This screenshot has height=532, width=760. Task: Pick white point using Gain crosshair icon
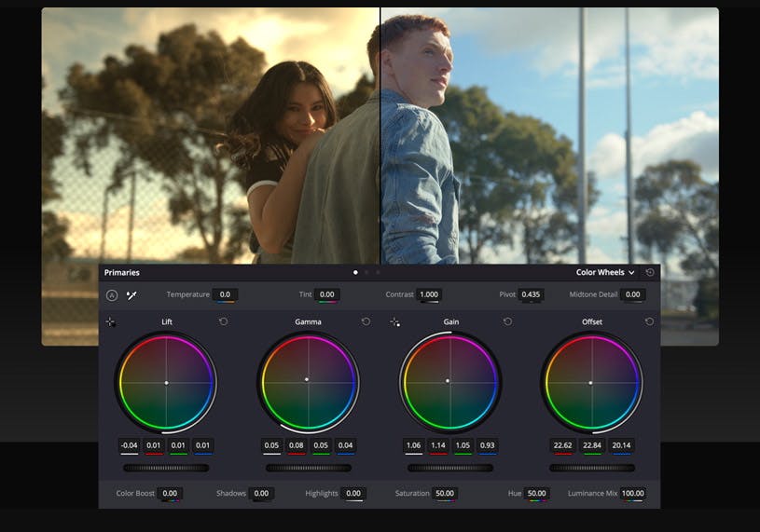394,322
